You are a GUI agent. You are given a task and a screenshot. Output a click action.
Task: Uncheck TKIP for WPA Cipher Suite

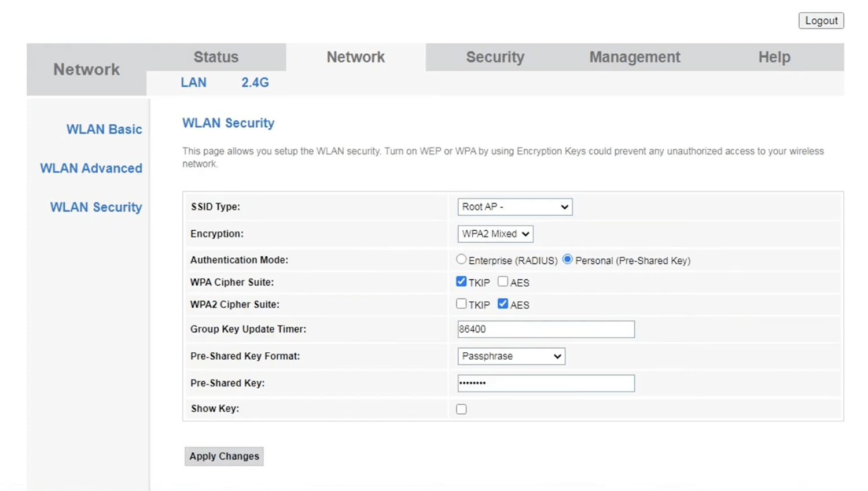coord(461,282)
